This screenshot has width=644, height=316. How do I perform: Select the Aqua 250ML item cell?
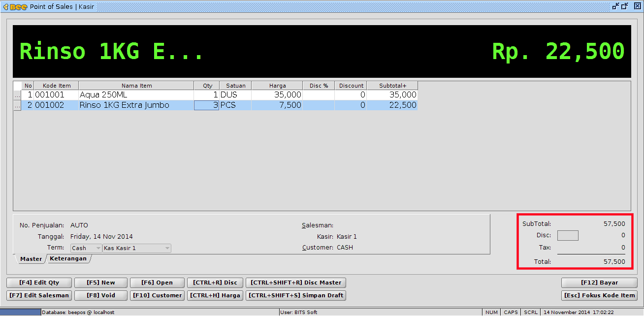coord(136,95)
